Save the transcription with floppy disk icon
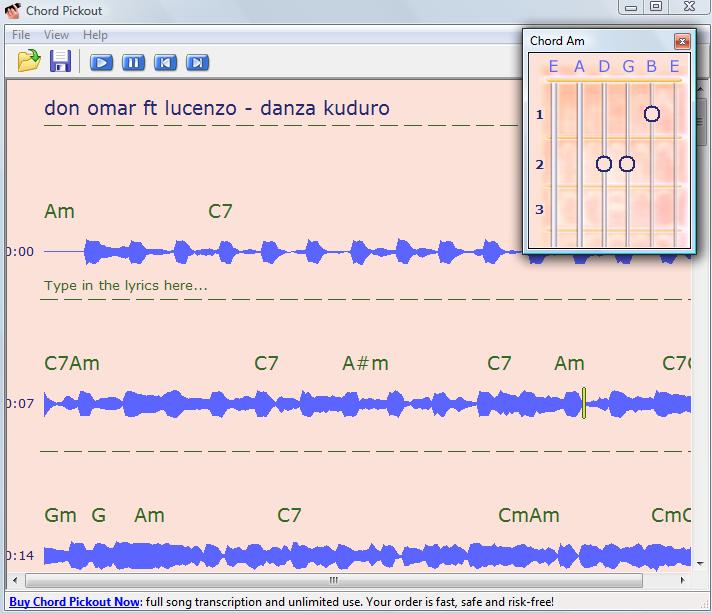The height and width of the screenshot is (613, 712). click(60, 61)
